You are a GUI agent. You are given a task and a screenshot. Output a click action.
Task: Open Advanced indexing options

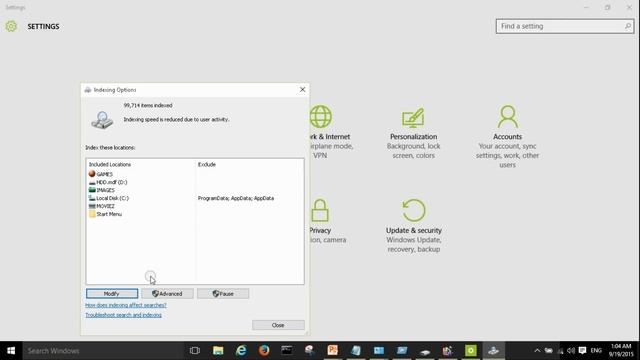167,293
